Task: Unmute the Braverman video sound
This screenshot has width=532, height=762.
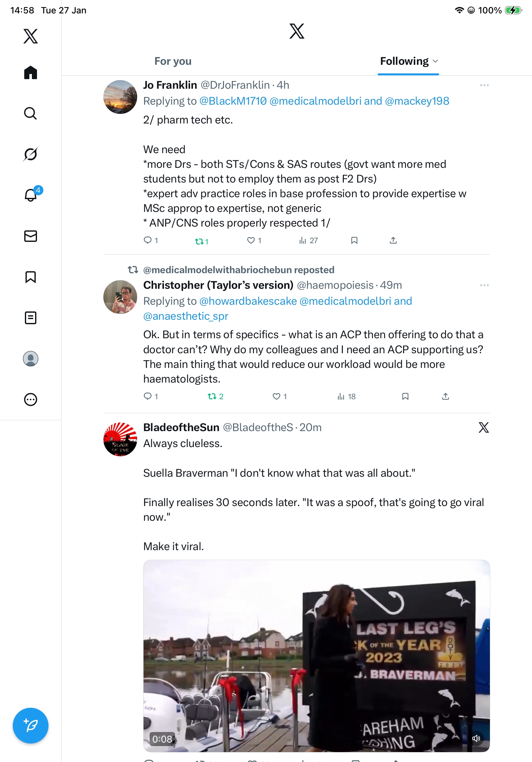Action: 476,738
